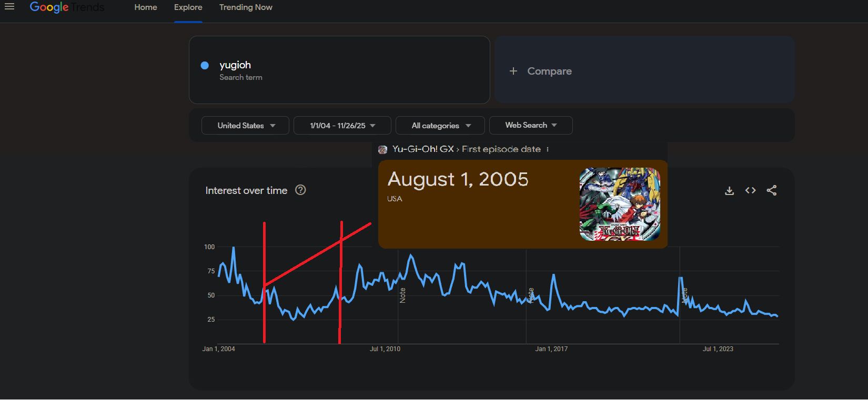This screenshot has width=868, height=400.
Task: Click the Search term label under yugioh
Action: pos(241,77)
